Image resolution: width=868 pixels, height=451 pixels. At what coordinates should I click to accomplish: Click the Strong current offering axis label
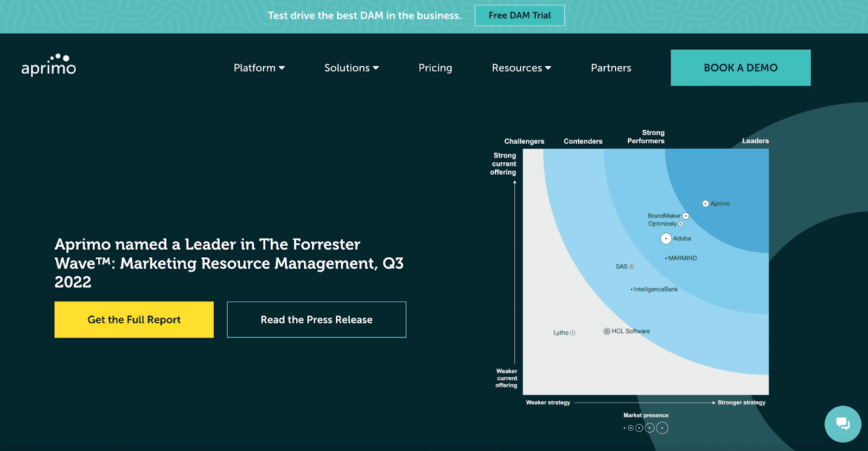[503, 164]
